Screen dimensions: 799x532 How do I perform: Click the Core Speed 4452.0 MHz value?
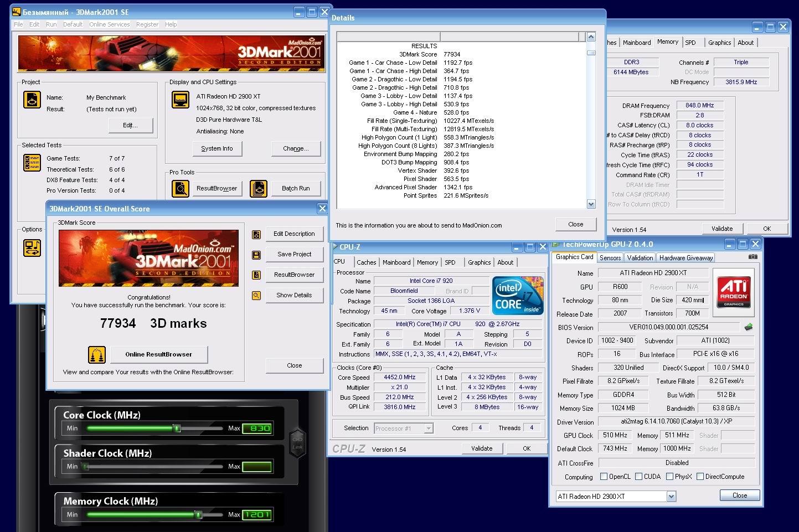click(x=399, y=377)
